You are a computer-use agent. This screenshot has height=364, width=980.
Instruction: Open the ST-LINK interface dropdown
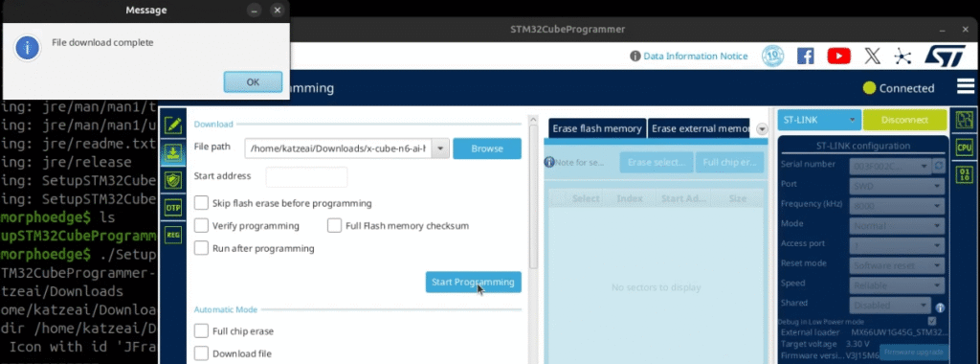(x=819, y=120)
